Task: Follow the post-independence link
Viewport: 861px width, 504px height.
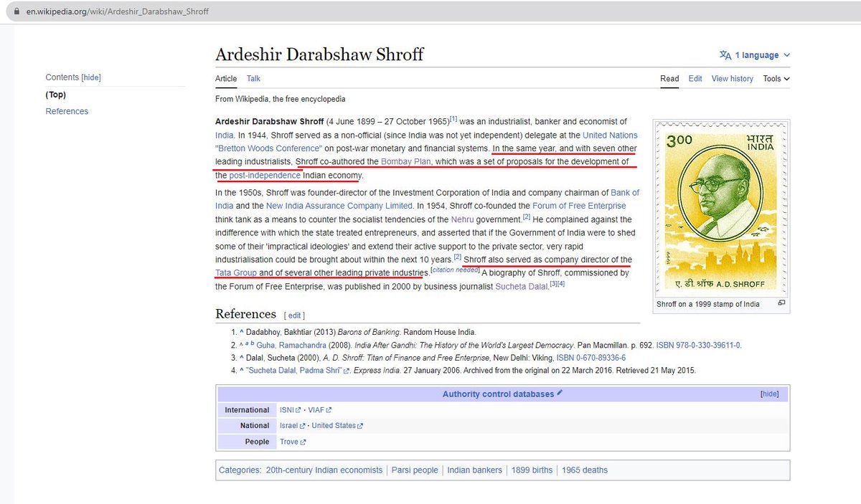Action: coord(265,176)
